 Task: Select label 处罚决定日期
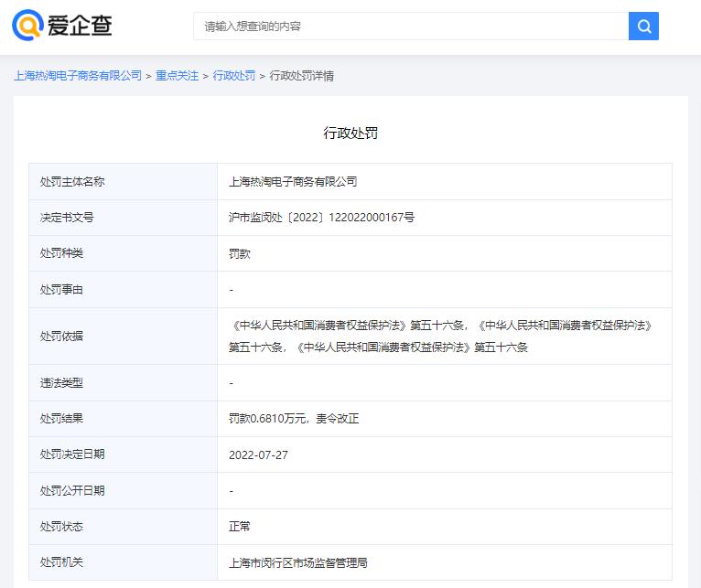[x=72, y=454]
